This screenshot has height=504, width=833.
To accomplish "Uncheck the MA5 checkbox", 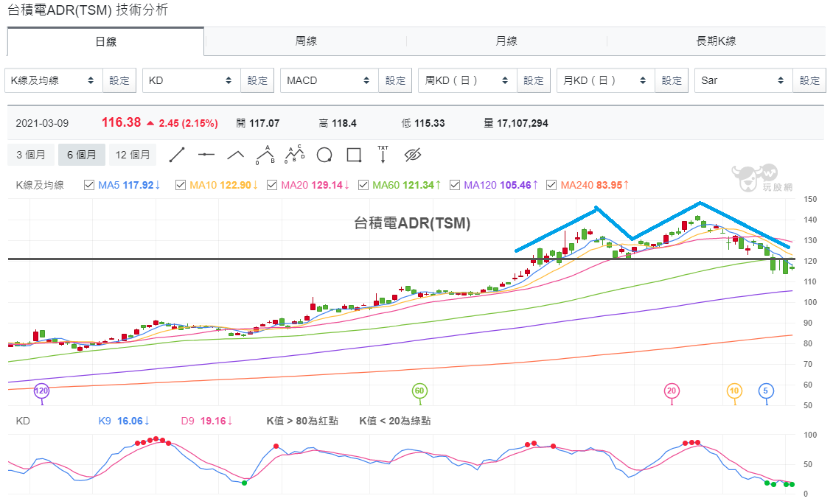I will click(x=88, y=185).
